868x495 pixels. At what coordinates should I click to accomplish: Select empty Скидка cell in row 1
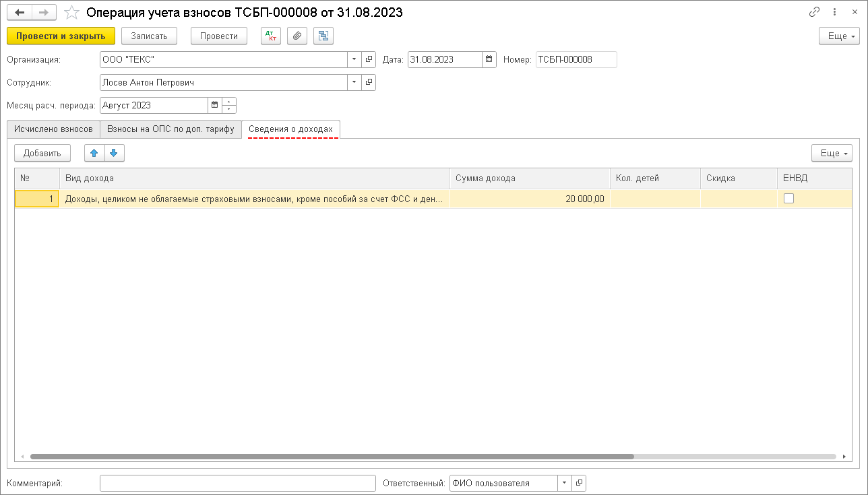click(x=739, y=199)
